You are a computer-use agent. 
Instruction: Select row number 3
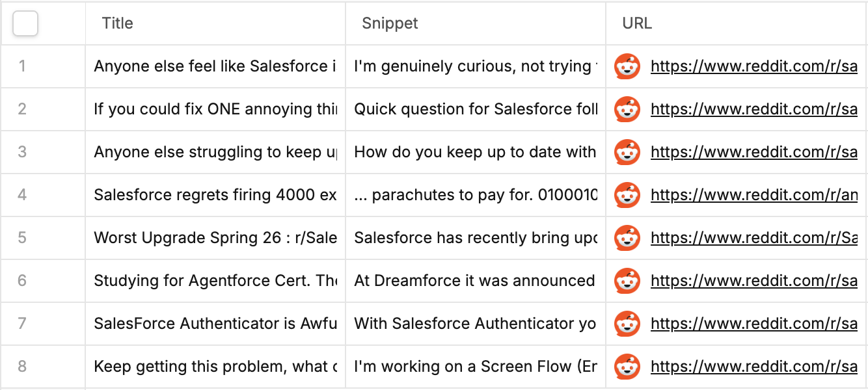(x=22, y=152)
